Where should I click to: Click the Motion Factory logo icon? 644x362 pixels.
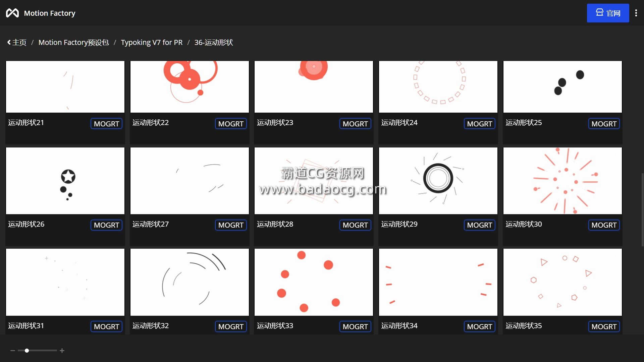coord(12,13)
